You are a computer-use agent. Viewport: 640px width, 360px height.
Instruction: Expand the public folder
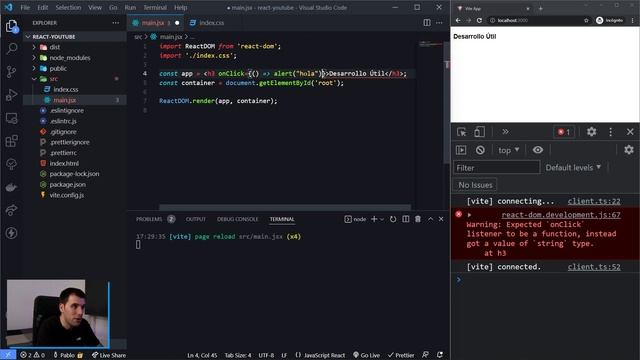[x=58, y=69]
